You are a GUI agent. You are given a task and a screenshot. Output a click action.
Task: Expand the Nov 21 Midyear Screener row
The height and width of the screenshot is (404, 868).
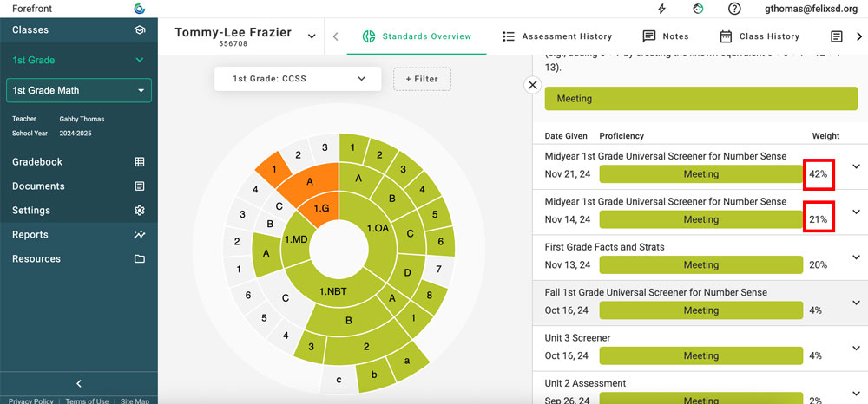click(856, 166)
